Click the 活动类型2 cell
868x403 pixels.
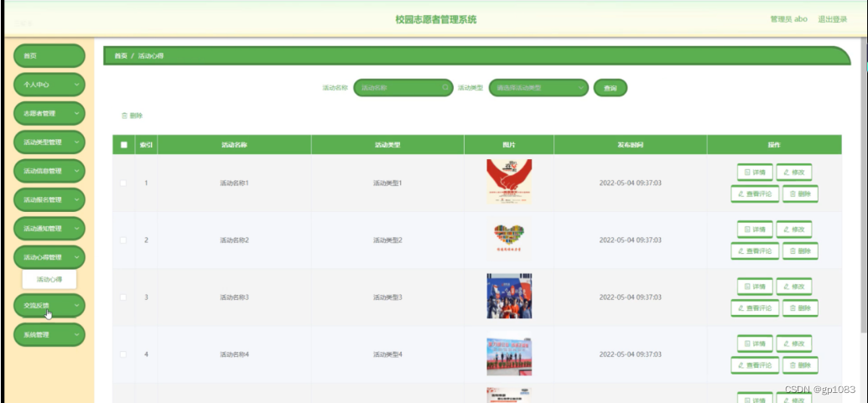pos(387,240)
